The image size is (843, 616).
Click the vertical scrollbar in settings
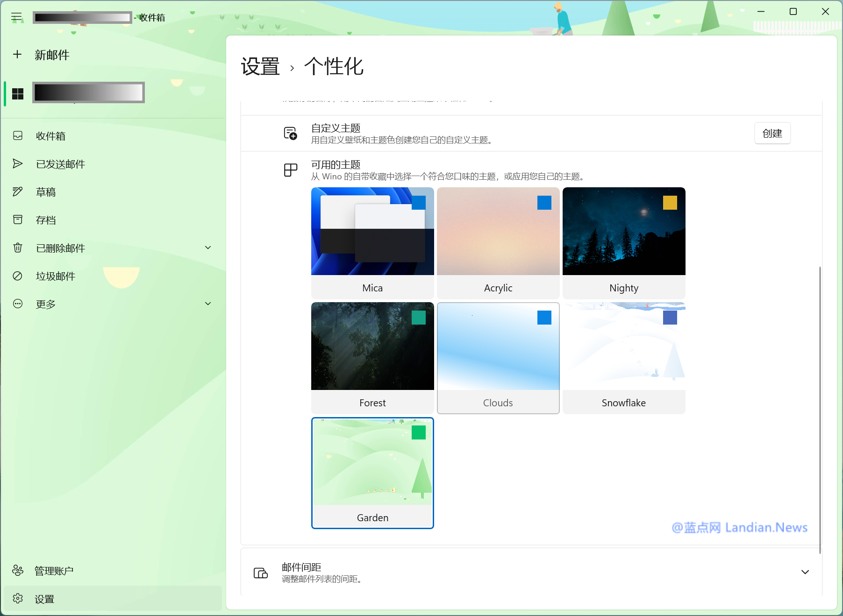(x=820, y=409)
